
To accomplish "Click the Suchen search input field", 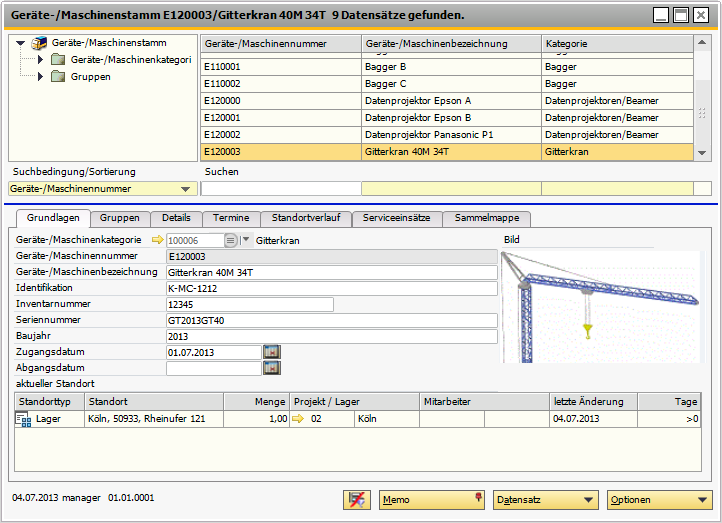I will point(281,189).
